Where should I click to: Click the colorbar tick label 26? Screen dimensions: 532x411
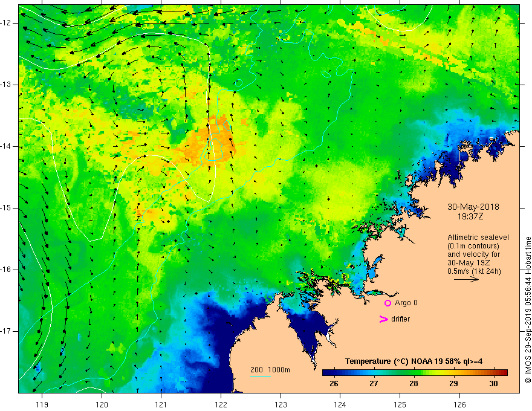click(334, 384)
